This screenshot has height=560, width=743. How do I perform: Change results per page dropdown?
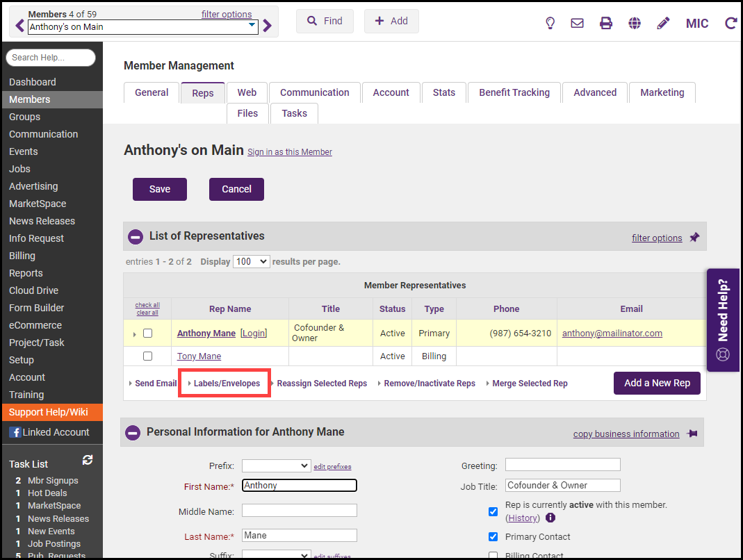click(x=252, y=262)
